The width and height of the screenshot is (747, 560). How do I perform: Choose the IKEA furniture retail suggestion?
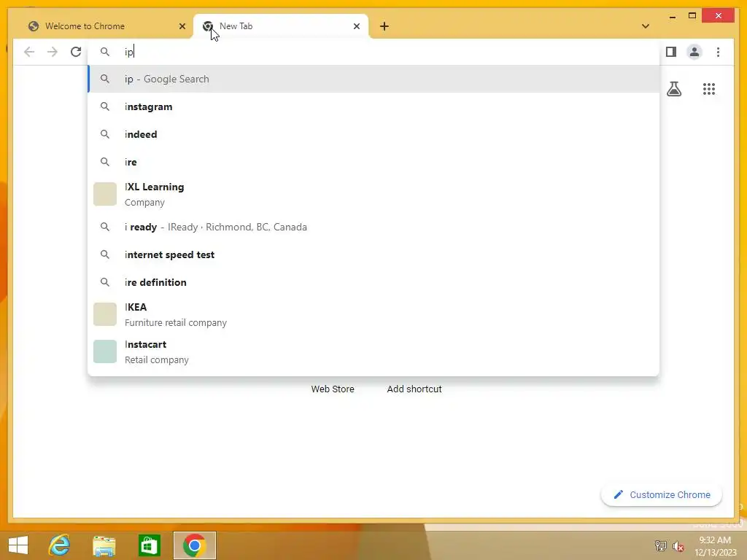pyautogui.click(x=374, y=314)
